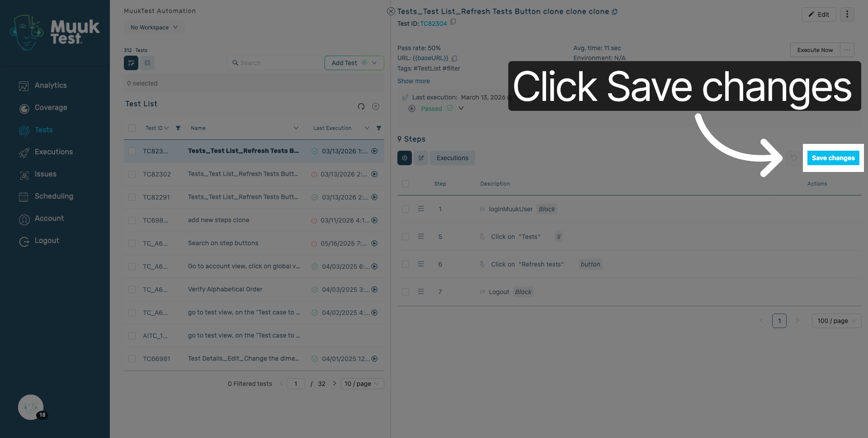Refresh the Test List

click(361, 106)
